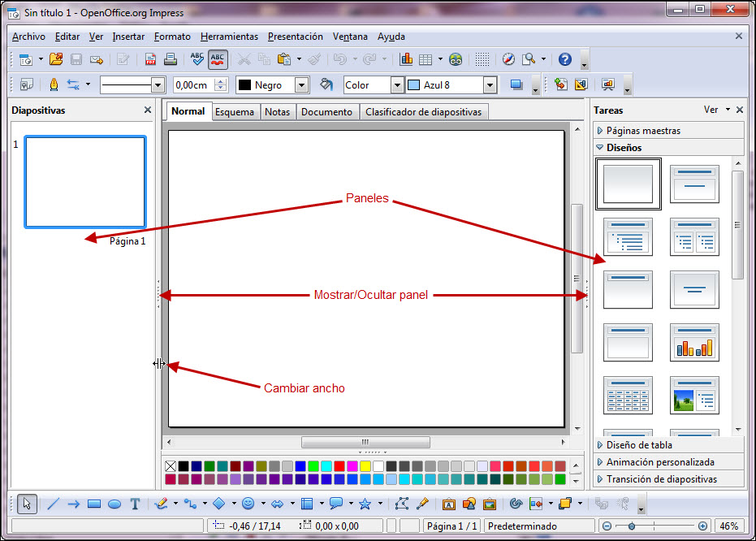Select the stars shapes tool
Screen dimensions: 756x541
coord(365,504)
